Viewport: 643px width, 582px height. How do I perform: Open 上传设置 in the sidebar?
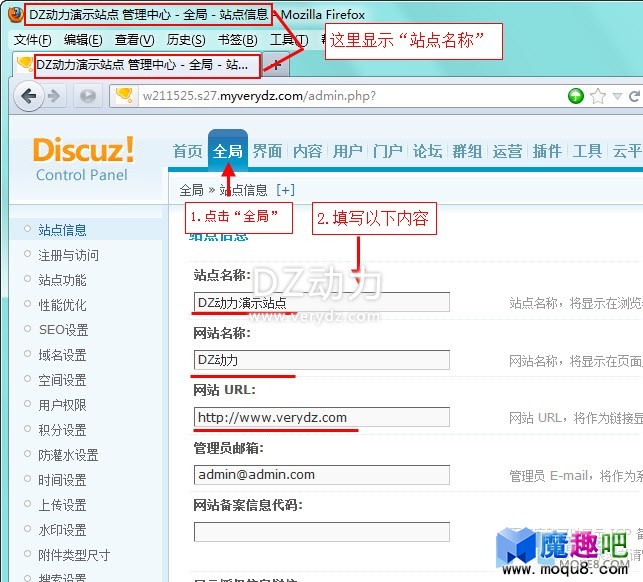62,505
